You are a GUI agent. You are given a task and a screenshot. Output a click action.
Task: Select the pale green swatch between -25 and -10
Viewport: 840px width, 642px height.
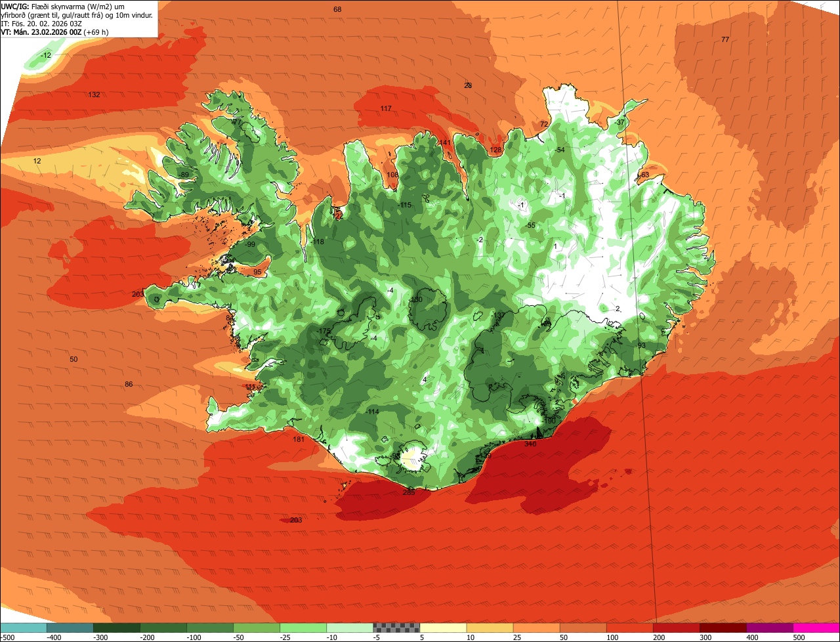click(x=303, y=628)
